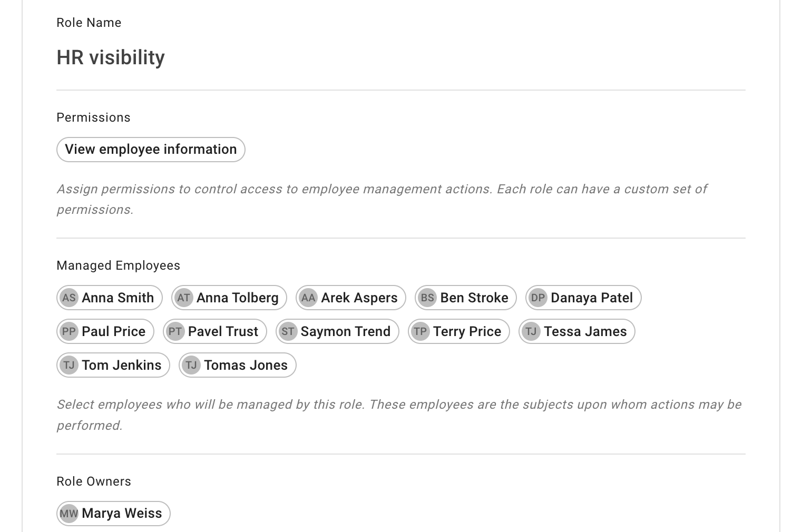
Task: Click the AT avatar icon for Anna Tolberg
Action: tap(183, 298)
